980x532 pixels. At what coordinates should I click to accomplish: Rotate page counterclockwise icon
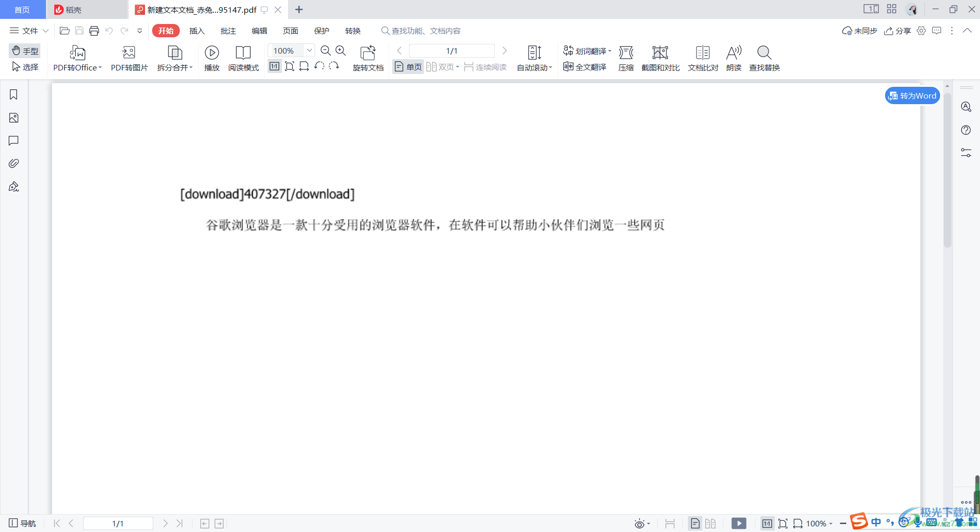tap(319, 66)
